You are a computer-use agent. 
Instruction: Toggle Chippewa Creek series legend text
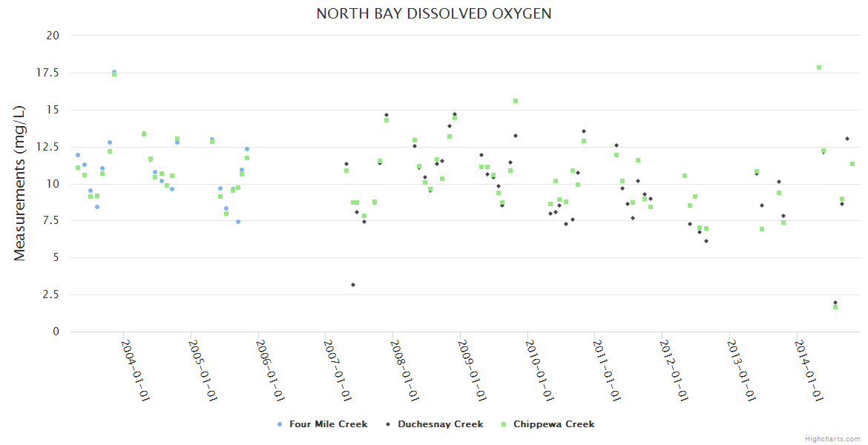[x=553, y=424]
